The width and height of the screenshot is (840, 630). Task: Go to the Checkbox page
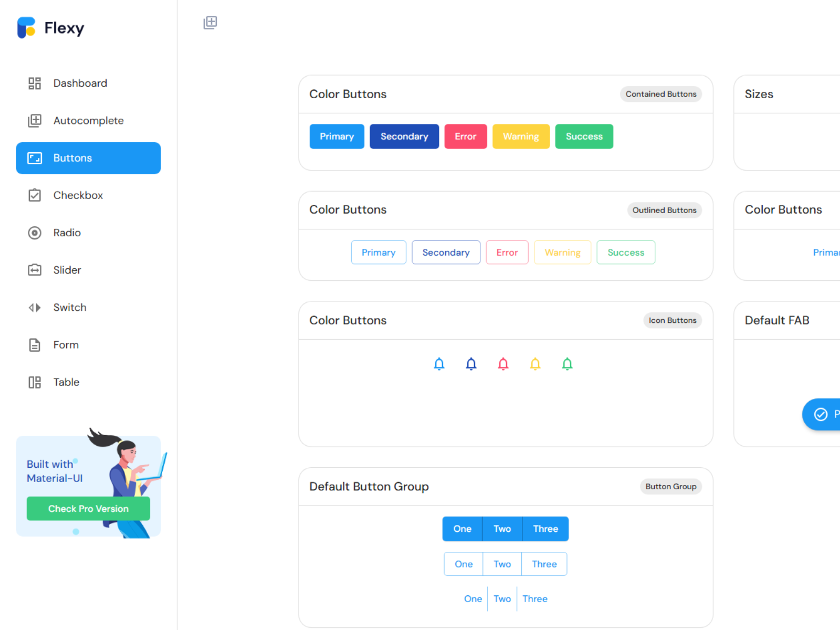click(x=88, y=195)
